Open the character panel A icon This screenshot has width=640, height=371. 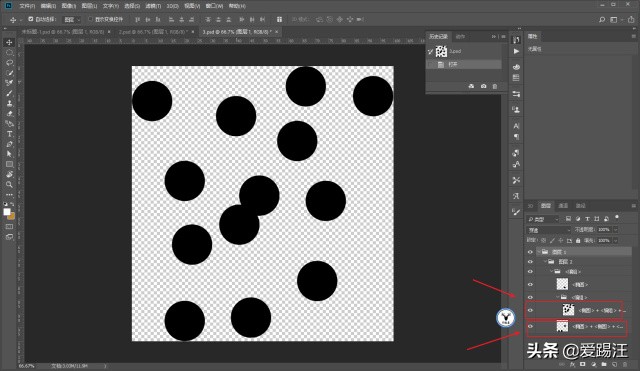516,126
